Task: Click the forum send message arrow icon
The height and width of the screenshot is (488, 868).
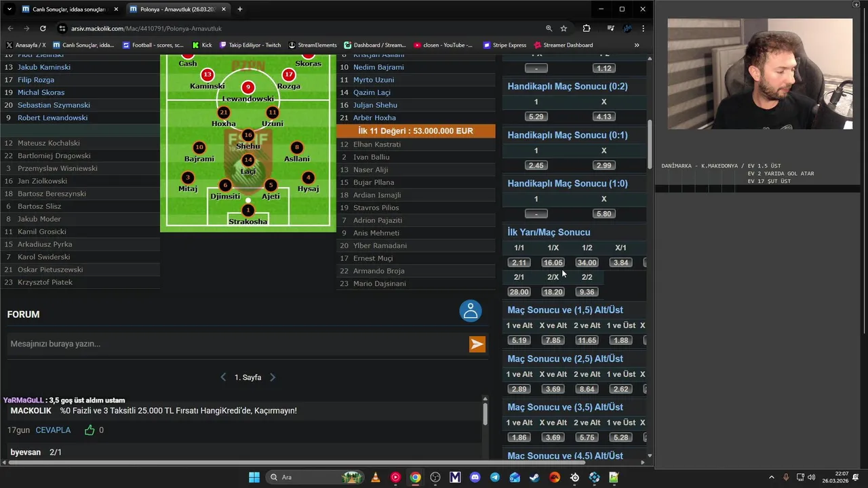Action: click(x=477, y=344)
